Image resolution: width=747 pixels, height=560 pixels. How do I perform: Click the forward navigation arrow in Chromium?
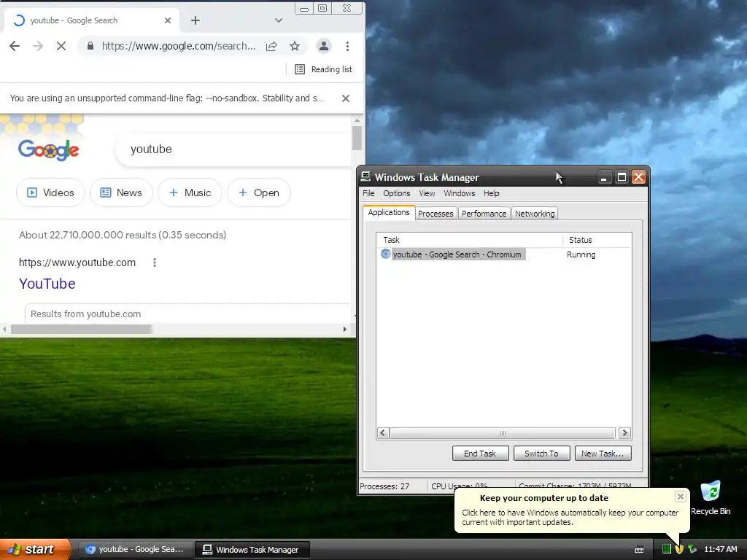pyautogui.click(x=38, y=46)
